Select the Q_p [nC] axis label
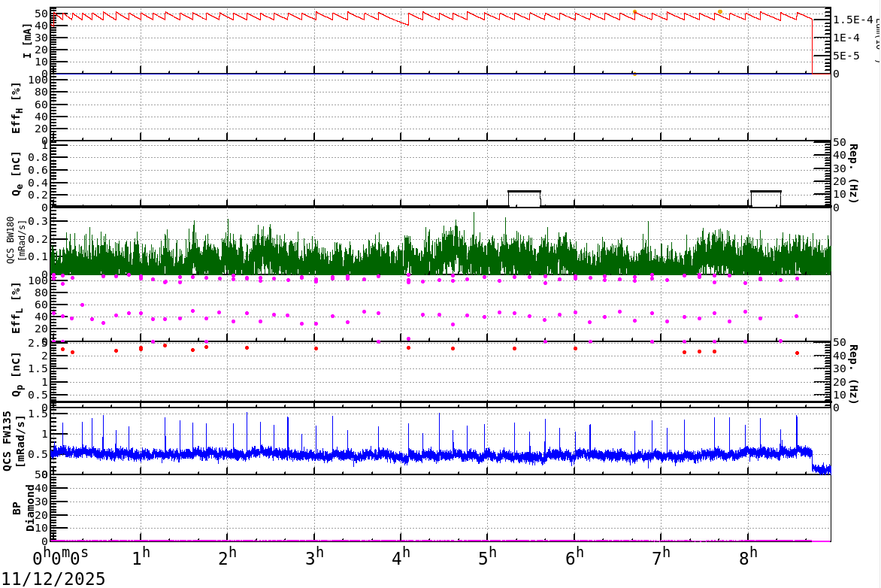This screenshot has height=588, width=881. (20, 374)
